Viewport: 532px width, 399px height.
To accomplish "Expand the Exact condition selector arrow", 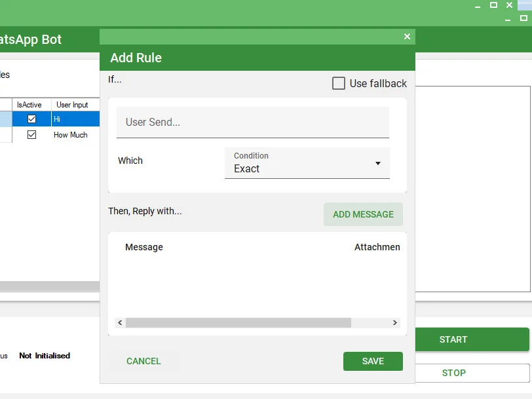I will coord(379,164).
